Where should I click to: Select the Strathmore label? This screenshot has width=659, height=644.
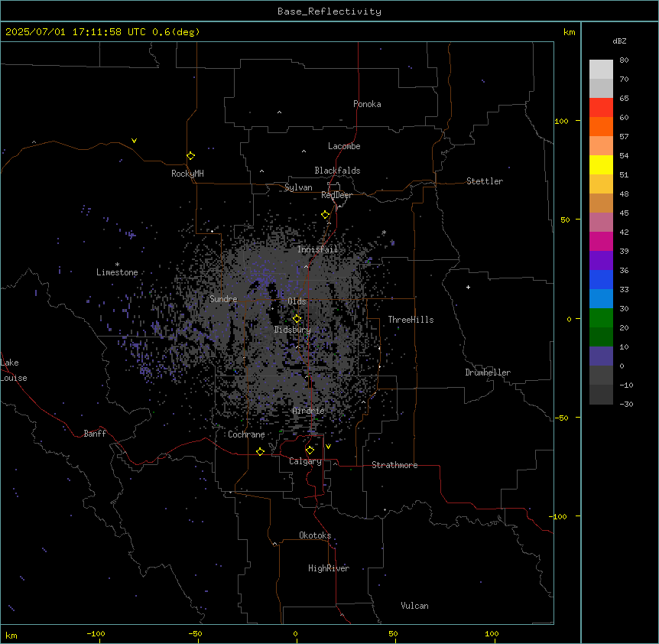(x=394, y=465)
